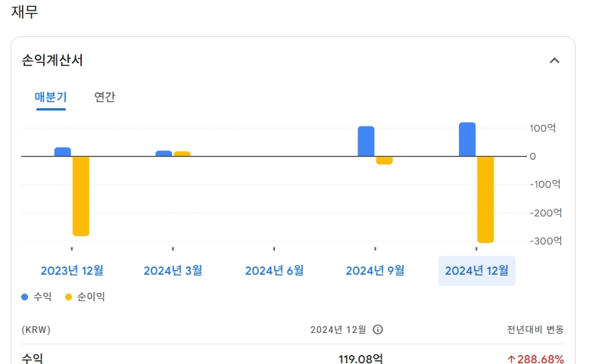Image resolution: width=599 pixels, height=364 pixels.
Task: Click the blue revenue bar for 2024년 12월
Action: (467, 139)
